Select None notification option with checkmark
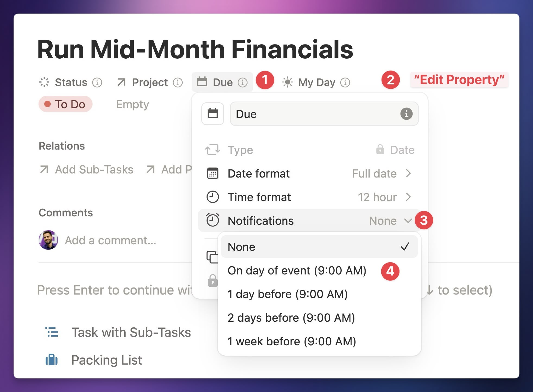 [319, 247]
